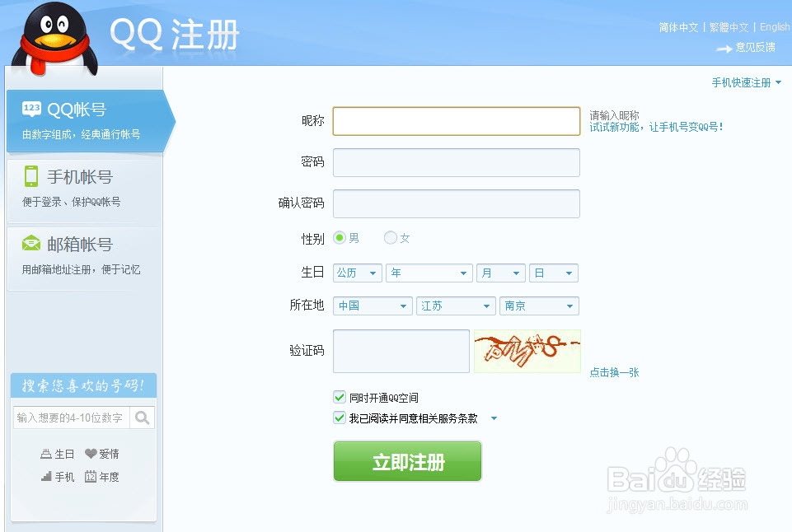
Task: Click 点击换一张 to refresh the captcha
Action: coord(614,372)
